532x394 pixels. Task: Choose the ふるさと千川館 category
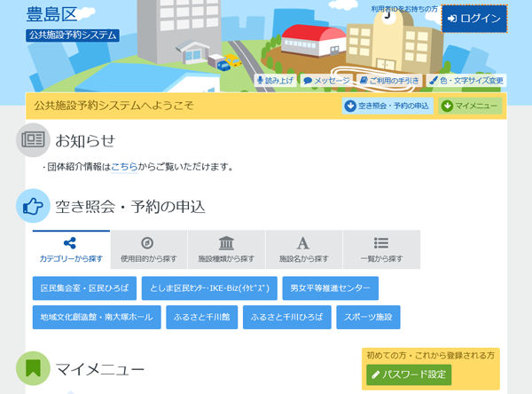pos(202,317)
